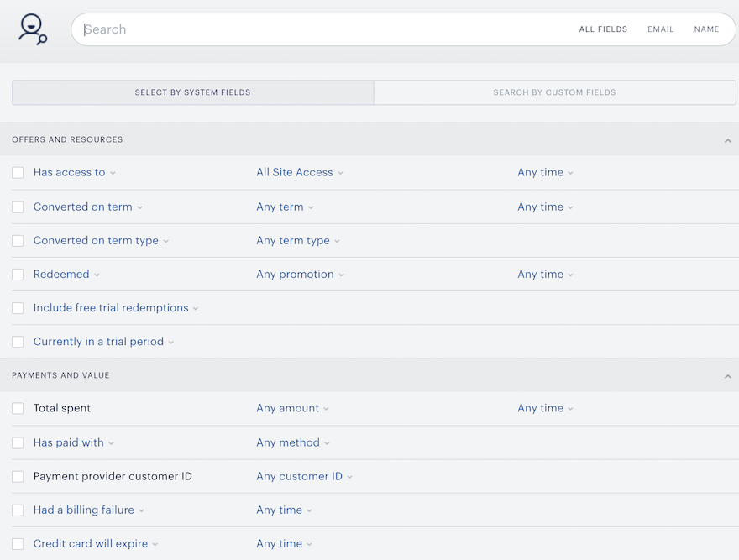The width and height of the screenshot is (739, 560).
Task: Open Any time dropdown in Converted on term row
Action: 545,207
